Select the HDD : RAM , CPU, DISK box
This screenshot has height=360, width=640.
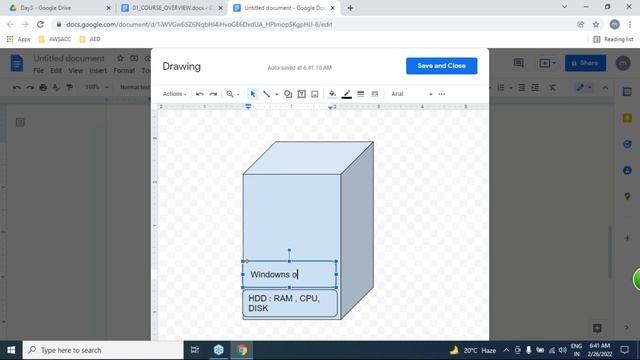coord(290,303)
